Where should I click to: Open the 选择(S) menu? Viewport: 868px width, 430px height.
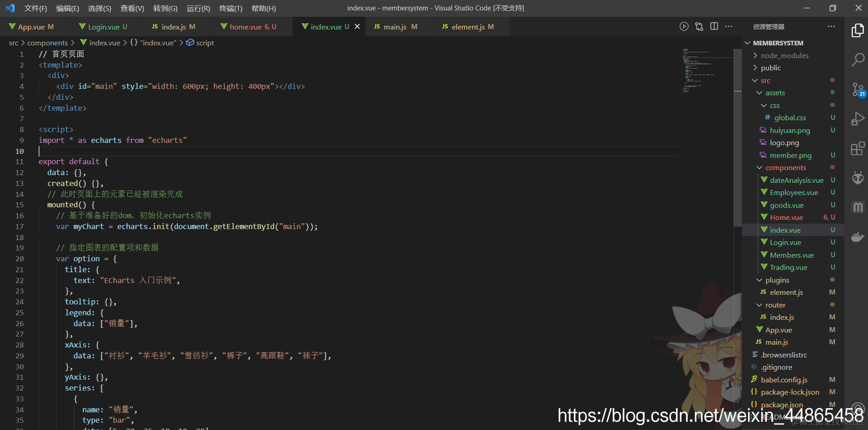click(x=99, y=8)
